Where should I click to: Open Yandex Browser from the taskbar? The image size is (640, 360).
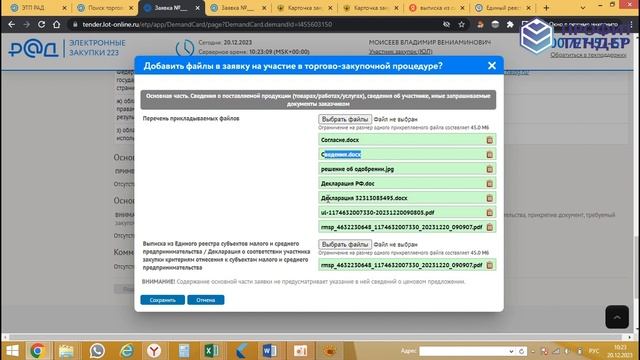click(154, 351)
